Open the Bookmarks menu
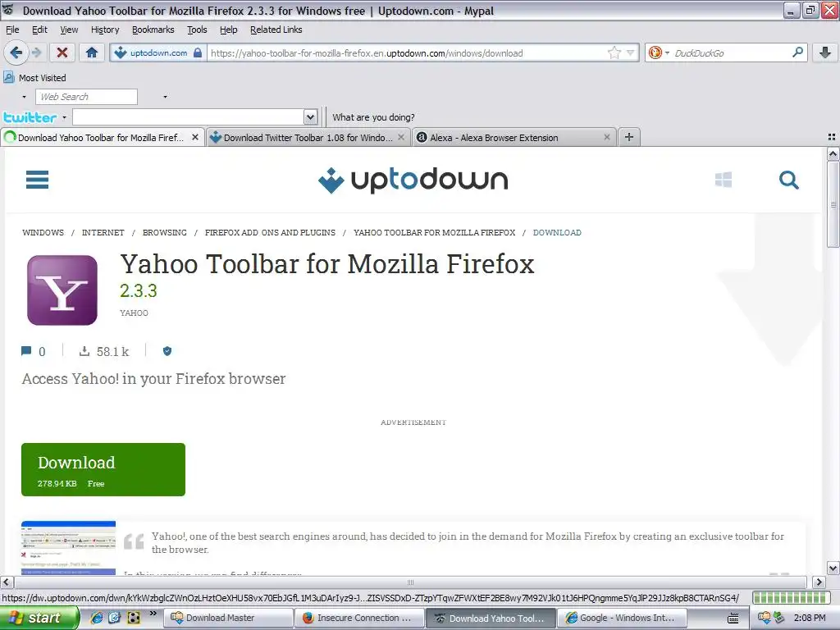Screen dimensions: 840x630 tap(153, 30)
